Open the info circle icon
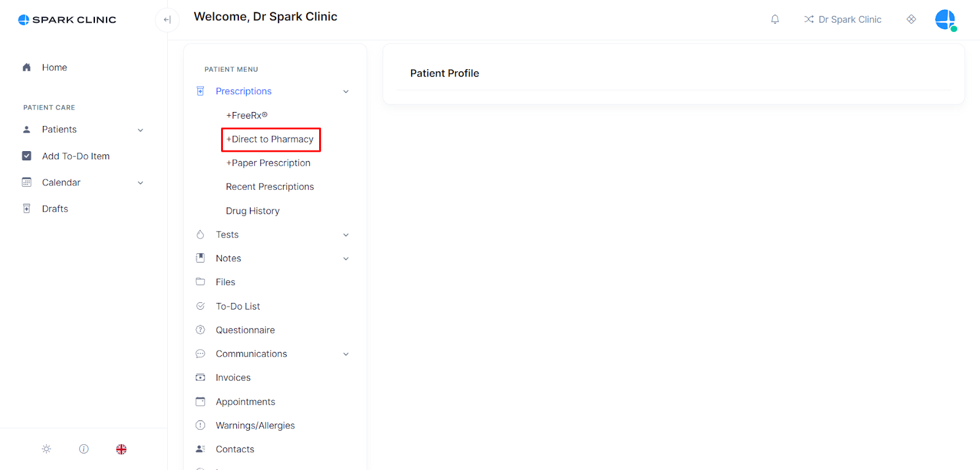Screen dimensions: 980x470 click(x=84, y=449)
